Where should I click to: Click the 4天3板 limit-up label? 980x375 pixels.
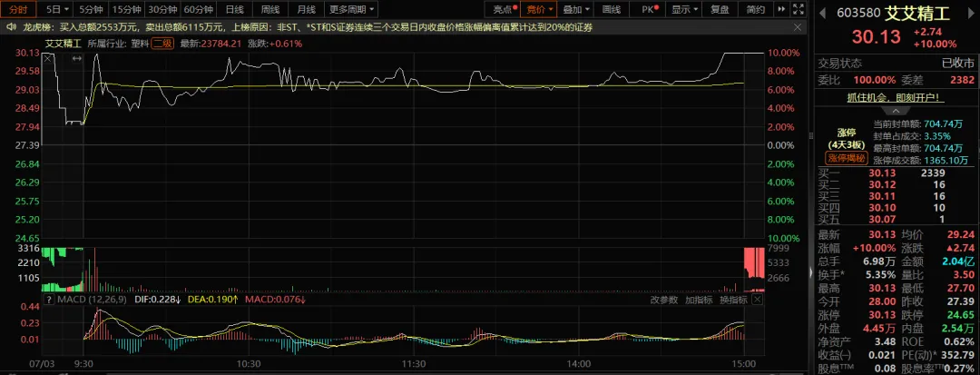point(846,145)
